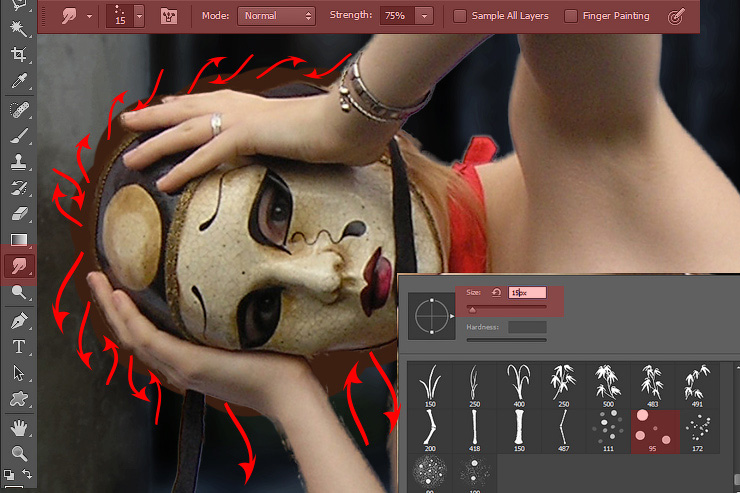Image resolution: width=740 pixels, height=493 pixels.
Task: Activate the Pen tool
Action: (x=18, y=320)
